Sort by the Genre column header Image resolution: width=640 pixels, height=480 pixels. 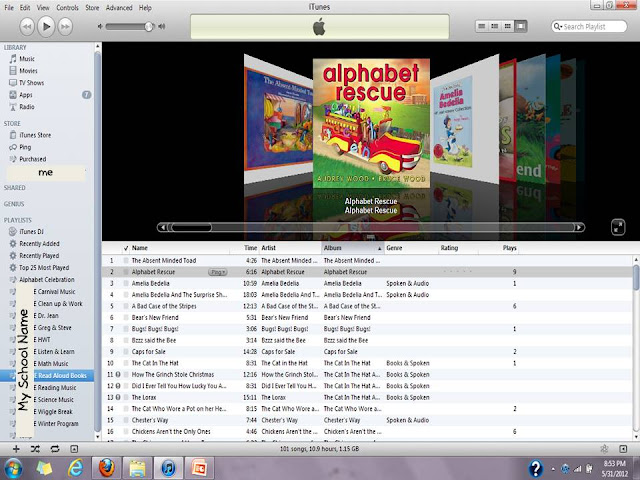pos(411,248)
